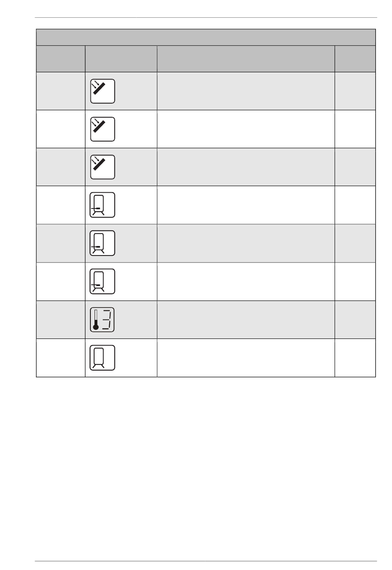Click the description cell beside the thermometer icon
This screenshot has height=570, width=392.
pos(246,320)
